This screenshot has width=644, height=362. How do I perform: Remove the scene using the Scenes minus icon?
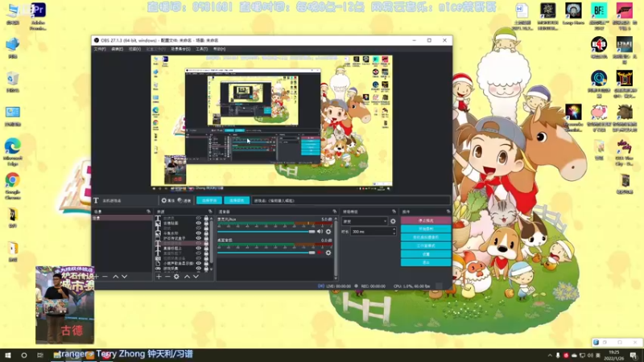[105, 277]
